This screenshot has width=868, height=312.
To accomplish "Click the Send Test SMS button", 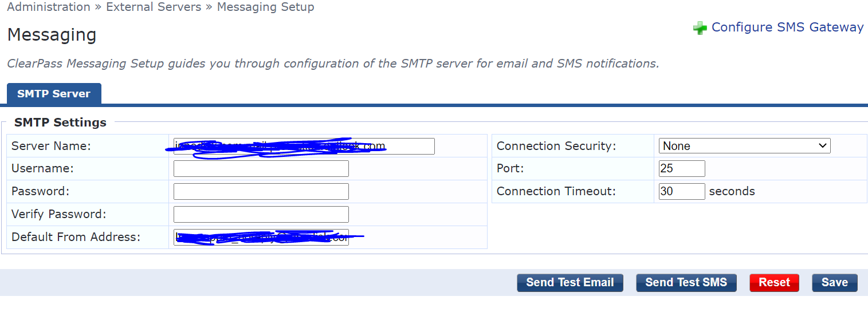I will [x=686, y=283].
